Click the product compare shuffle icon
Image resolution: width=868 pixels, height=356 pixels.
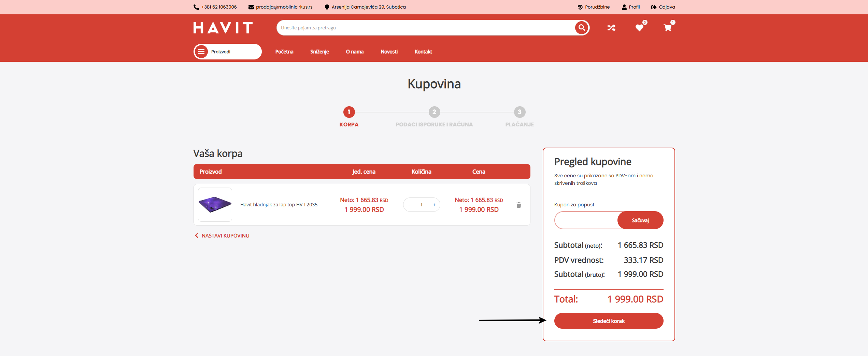611,28
